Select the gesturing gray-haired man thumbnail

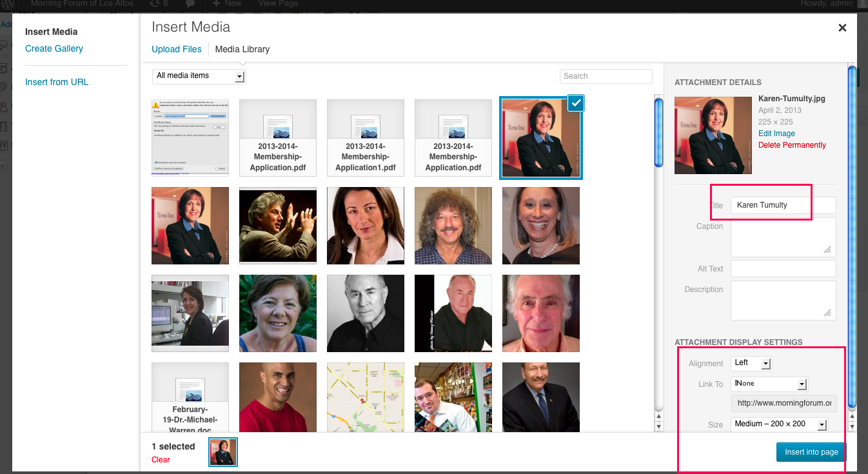pos(278,226)
